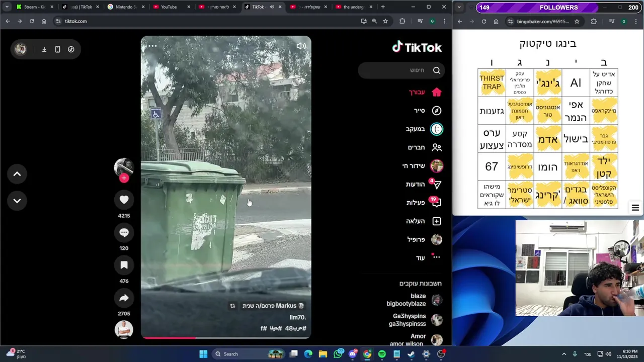Click the floating toolbar profile avatar

click(x=21, y=49)
